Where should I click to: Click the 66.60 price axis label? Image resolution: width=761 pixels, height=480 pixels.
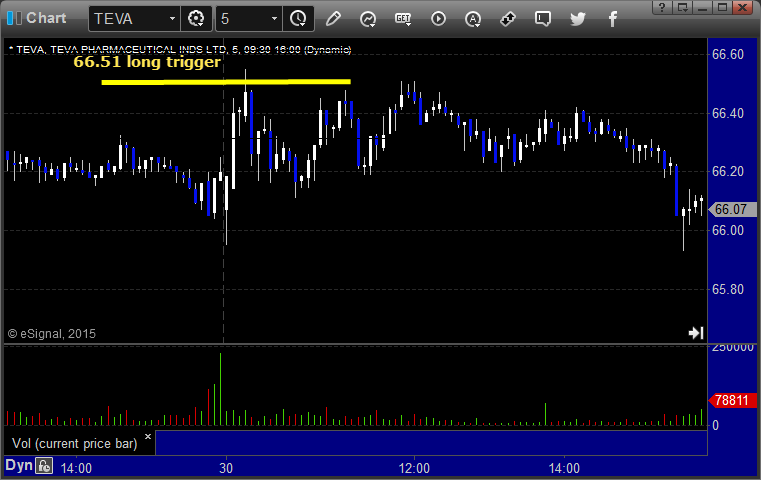(x=728, y=54)
